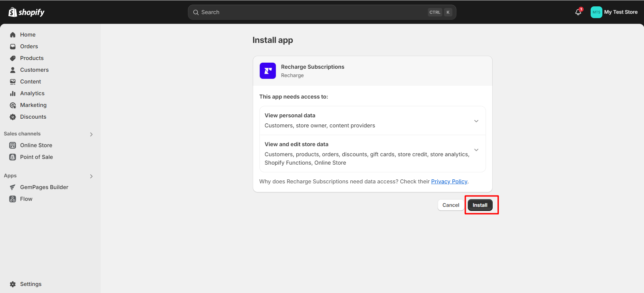Click the Shopify logo
Image resolution: width=644 pixels, height=293 pixels.
pos(26,12)
